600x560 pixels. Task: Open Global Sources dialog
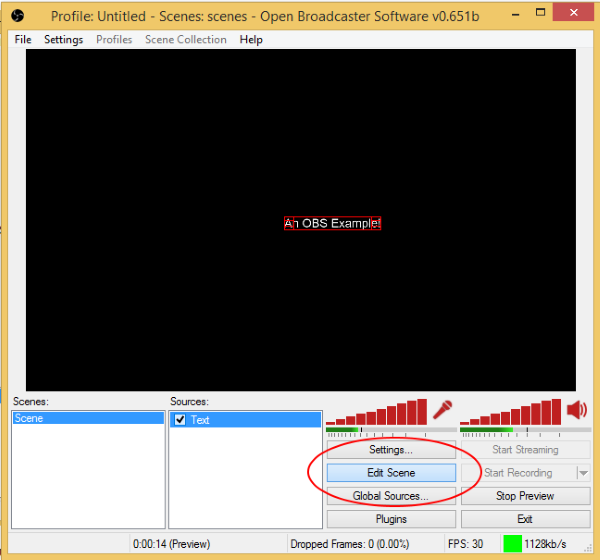point(391,496)
